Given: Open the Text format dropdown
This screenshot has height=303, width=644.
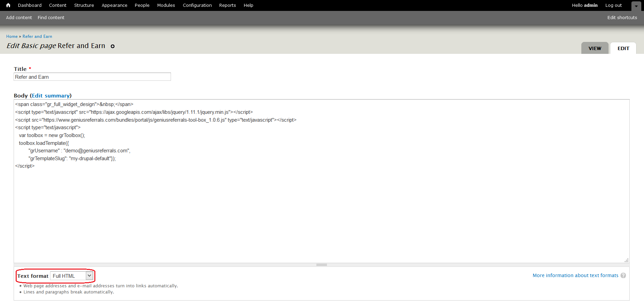Looking at the screenshot, I should coord(72,276).
